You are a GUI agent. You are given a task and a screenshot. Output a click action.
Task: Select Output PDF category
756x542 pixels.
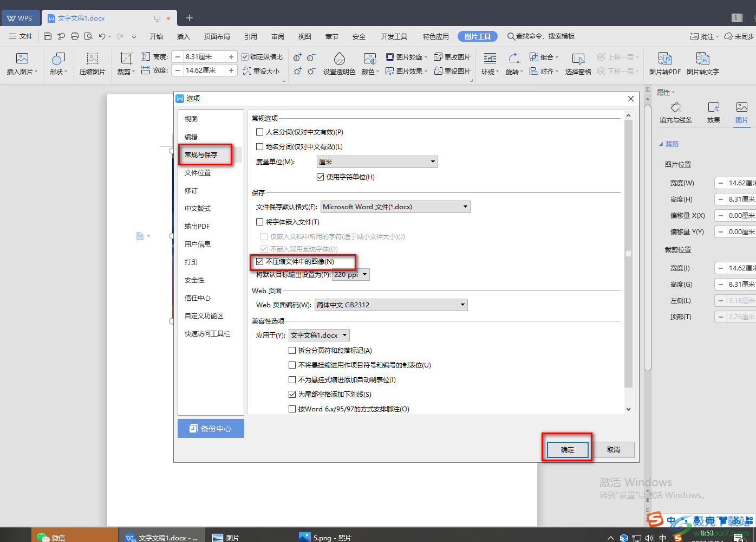tap(197, 226)
